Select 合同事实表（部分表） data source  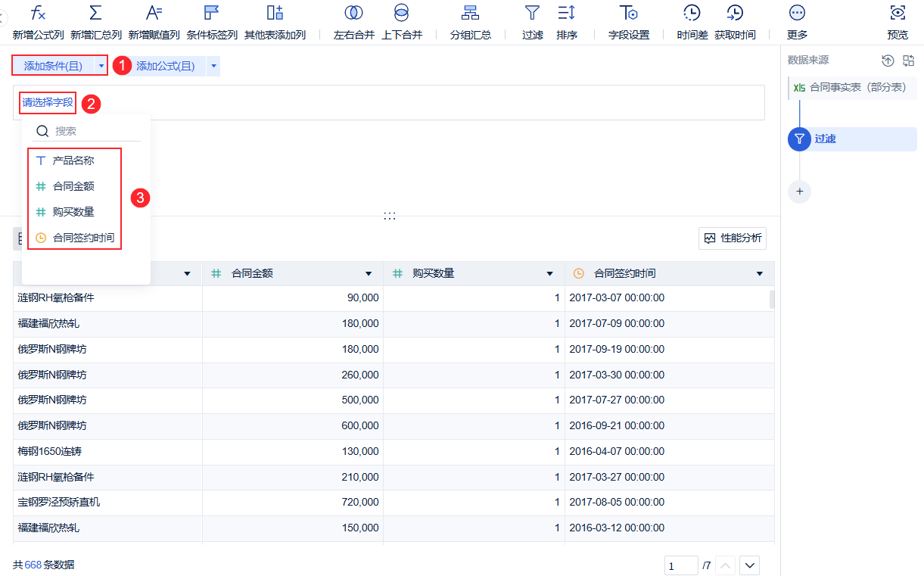tap(852, 88)
